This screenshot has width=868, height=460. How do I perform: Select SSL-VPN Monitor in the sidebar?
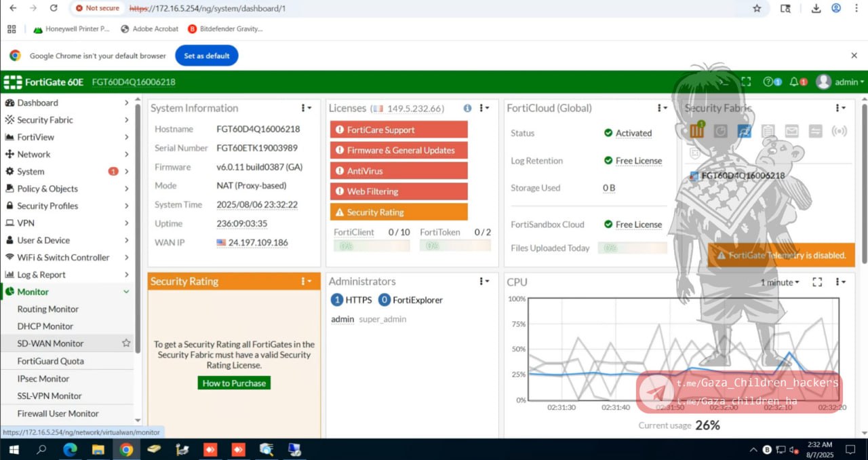tap(50, 396)
